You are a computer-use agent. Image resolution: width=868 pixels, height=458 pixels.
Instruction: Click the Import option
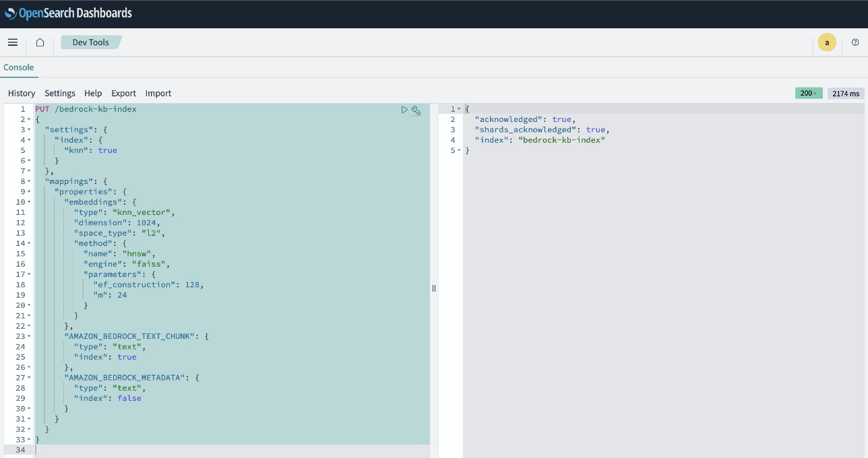click(158, 94)
